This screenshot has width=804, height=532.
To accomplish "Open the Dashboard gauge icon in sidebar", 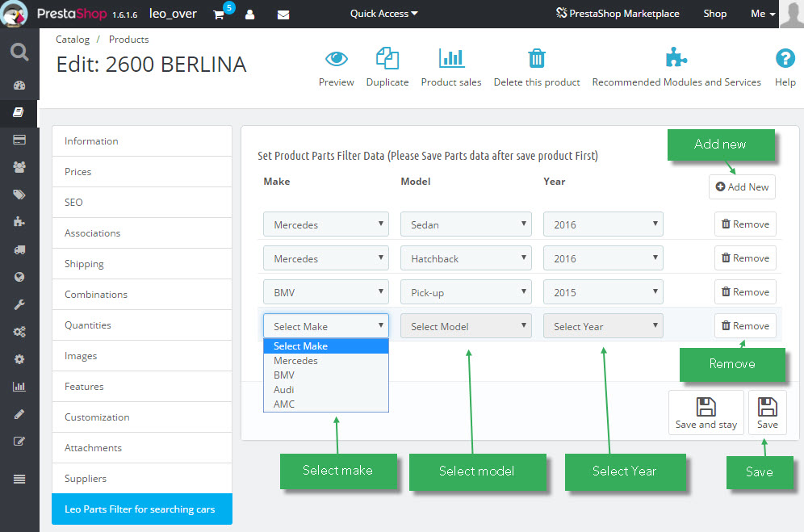I will [19, 85].
